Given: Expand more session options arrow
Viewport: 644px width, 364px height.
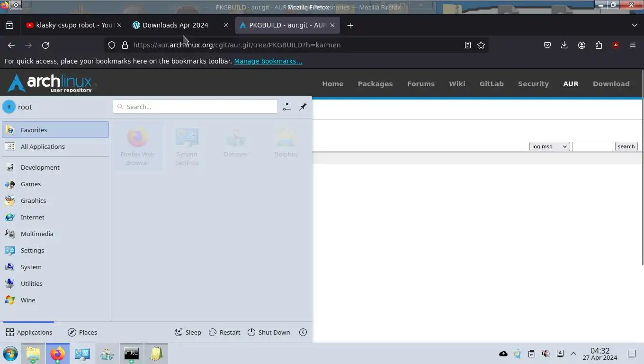Looking at the screenshot, I should [x=303, y=332].
